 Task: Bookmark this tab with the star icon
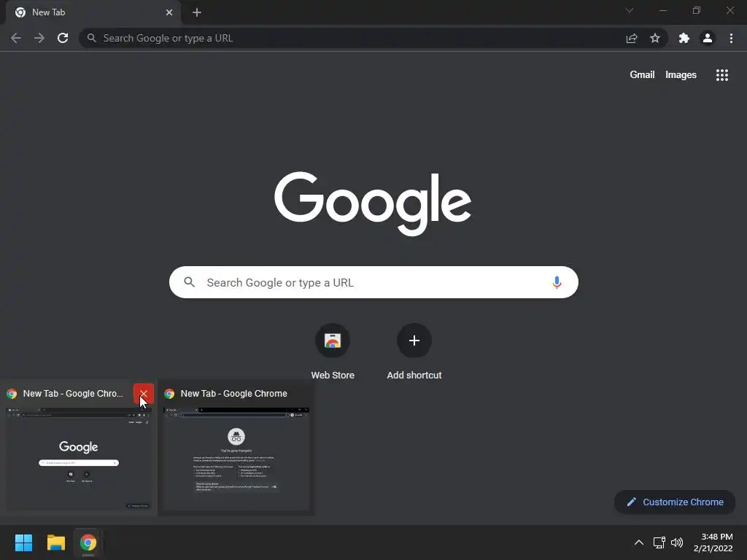pos(655,38)
